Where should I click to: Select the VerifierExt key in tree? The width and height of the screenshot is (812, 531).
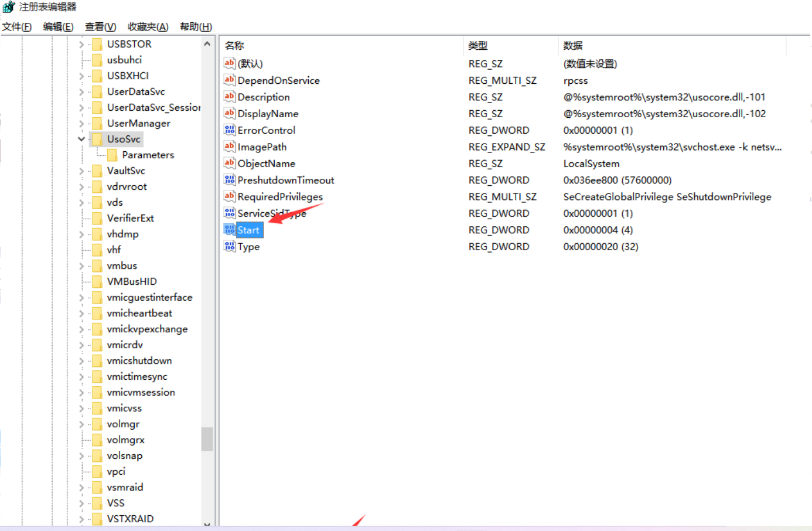130,218
